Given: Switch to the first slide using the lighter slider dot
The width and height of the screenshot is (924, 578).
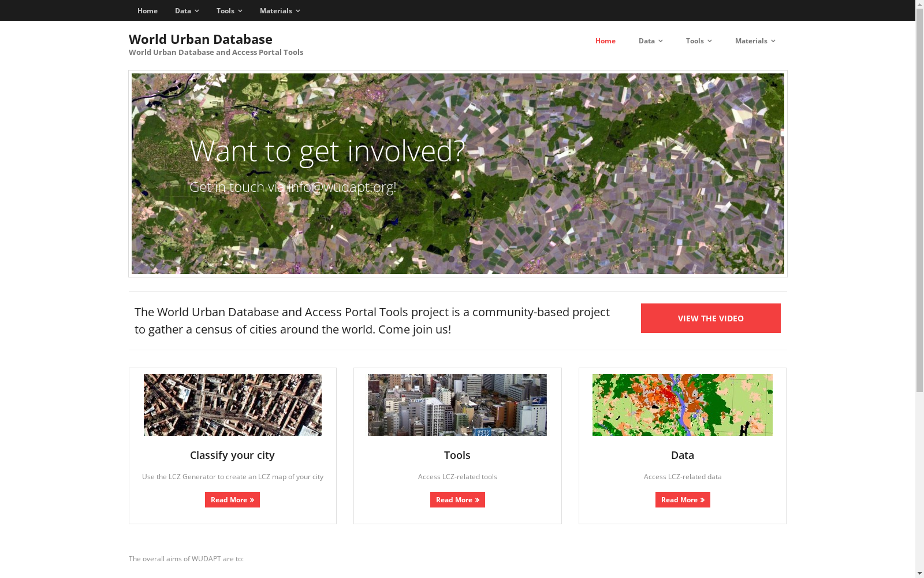Looking at the screenshot, I should (452, 259).
